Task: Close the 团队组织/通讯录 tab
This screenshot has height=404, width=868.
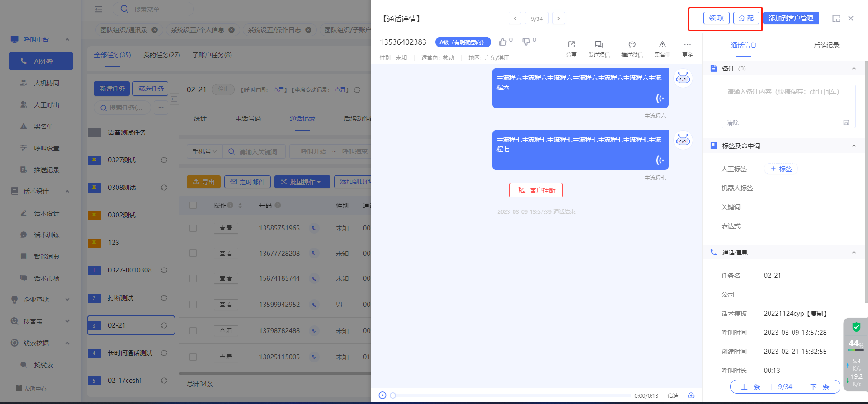Action: (x=155, y=30)
